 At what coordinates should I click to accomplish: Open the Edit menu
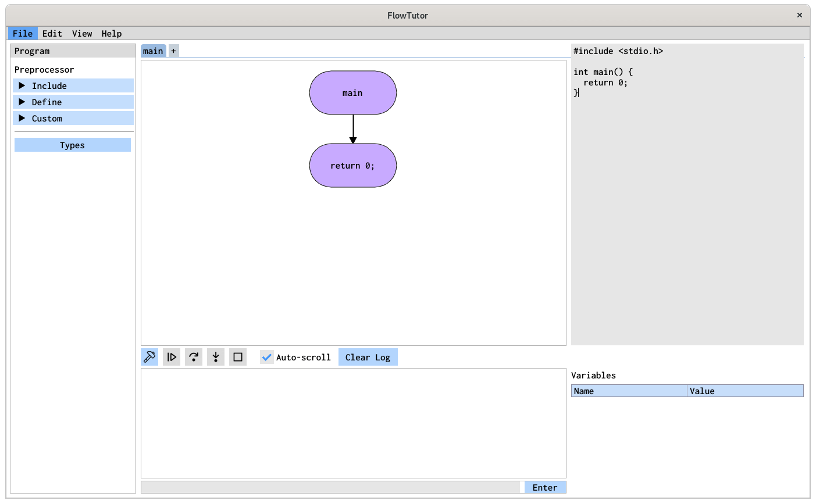click(x=52, y=33)
